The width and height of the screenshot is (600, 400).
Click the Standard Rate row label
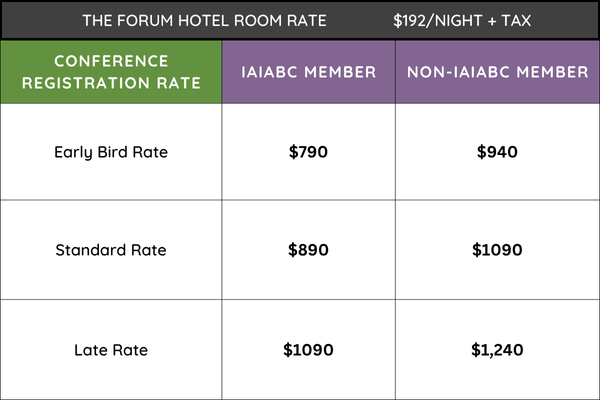tap(111, 250)
